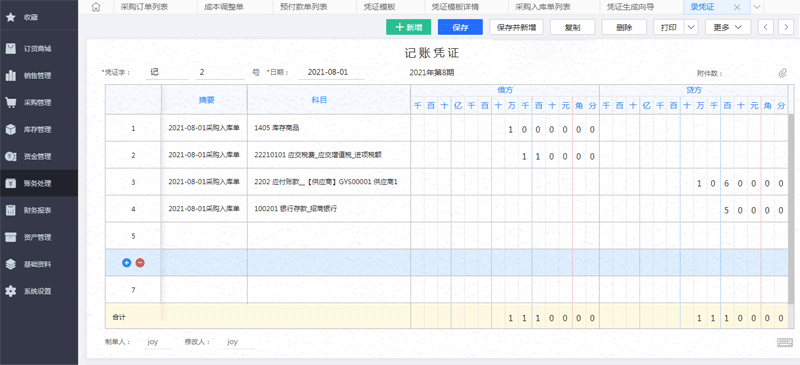Select subject 2202 应付账款 cell
Screen dimensions: 800x365
(329, 182)
